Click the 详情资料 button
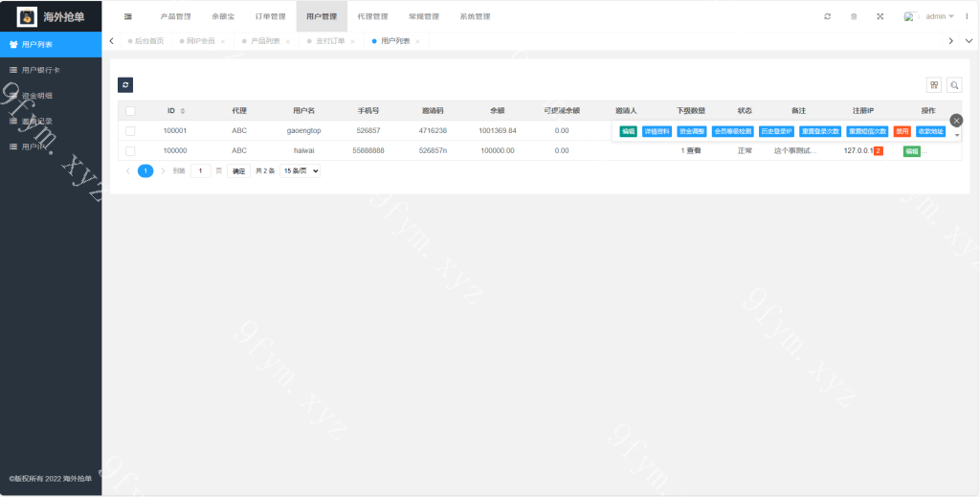 click(657, 131)
